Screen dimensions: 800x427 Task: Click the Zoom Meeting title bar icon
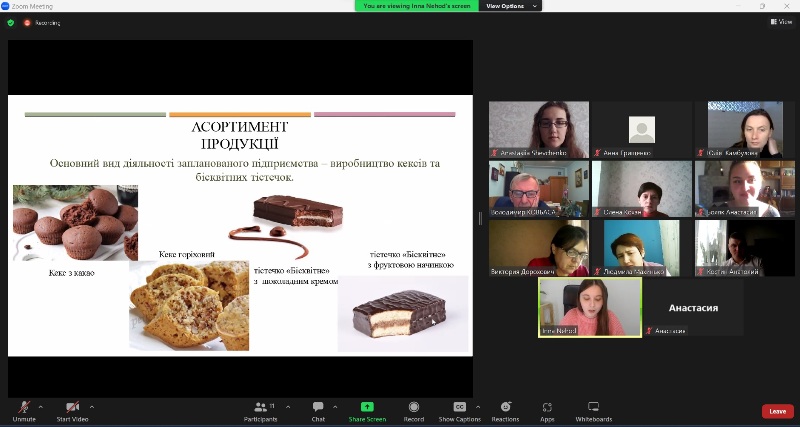pyautogui.click(x=5, y=6)
